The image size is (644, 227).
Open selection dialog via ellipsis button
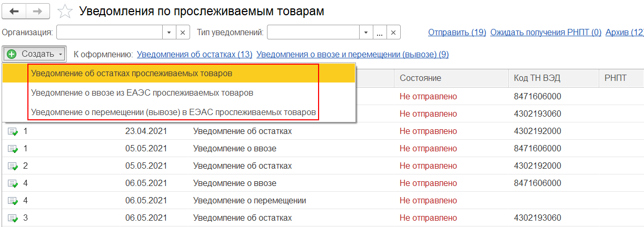380,33
